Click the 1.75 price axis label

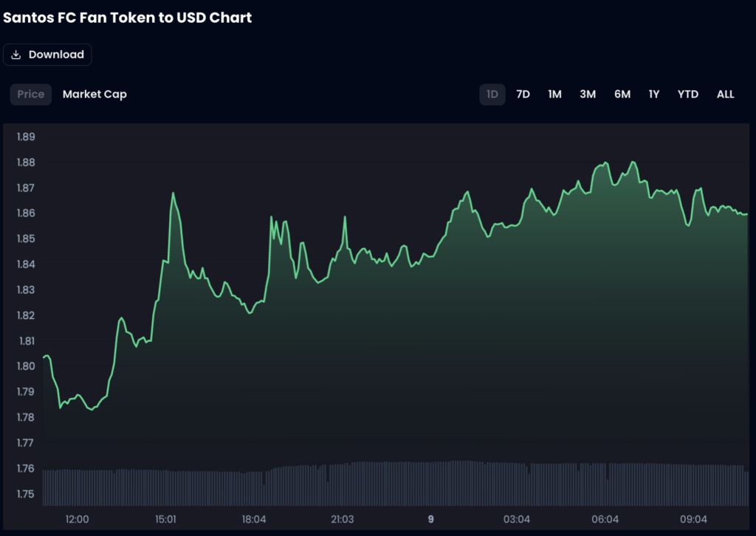click(26, 494)
